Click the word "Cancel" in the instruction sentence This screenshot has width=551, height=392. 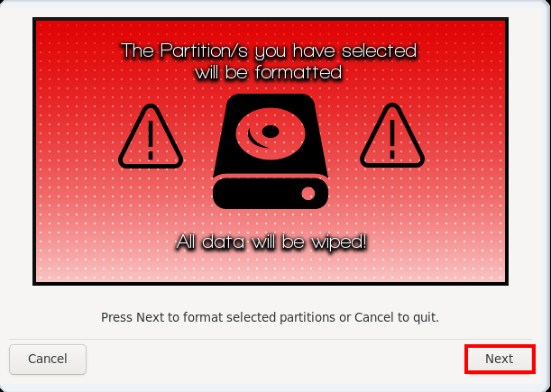[x=374, y=317]
